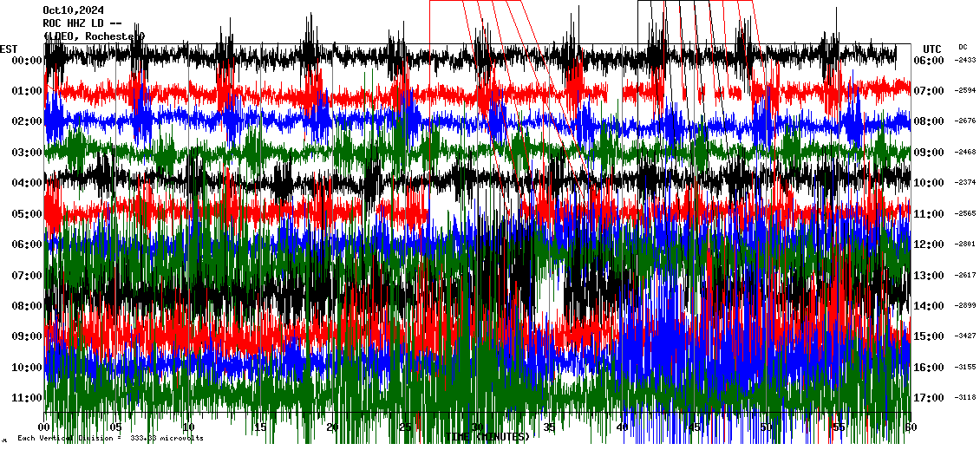Click the UTC timezone header label
The width and height of the screenshot is (980, 450).
(931, 49)
